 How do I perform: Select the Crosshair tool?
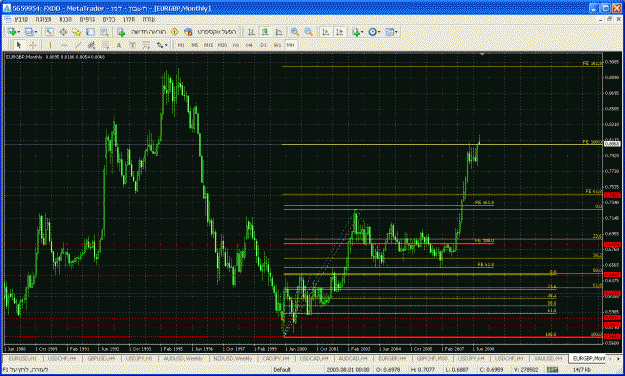(x=33, y=45)
